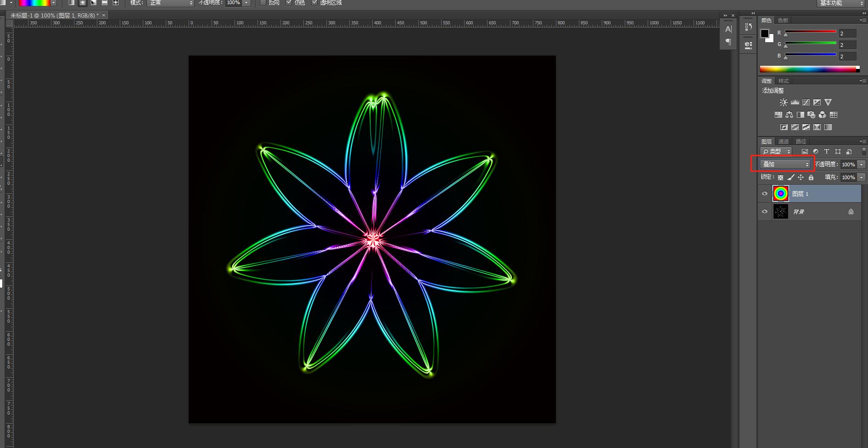Open the 模式 dropdown in the options bar

coord(170,3)
